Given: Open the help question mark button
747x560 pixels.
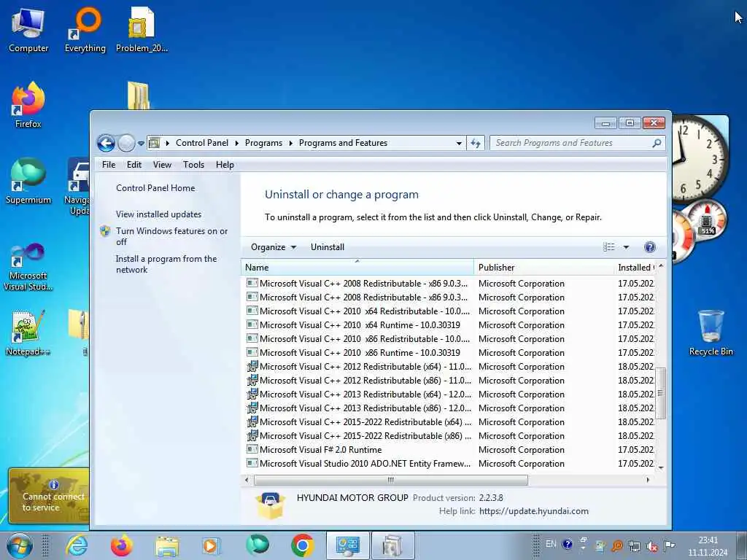Looking at the screenshot, I should coord(650,247).
